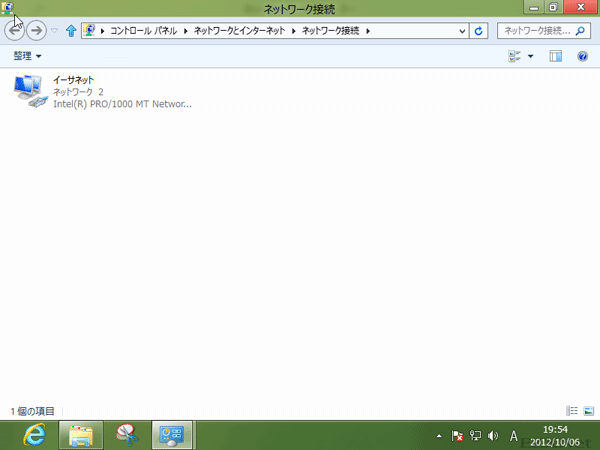This screenshot has height=450, width=600.
Task: Click the 1 個の項目 status text
Action: [33, 411]
